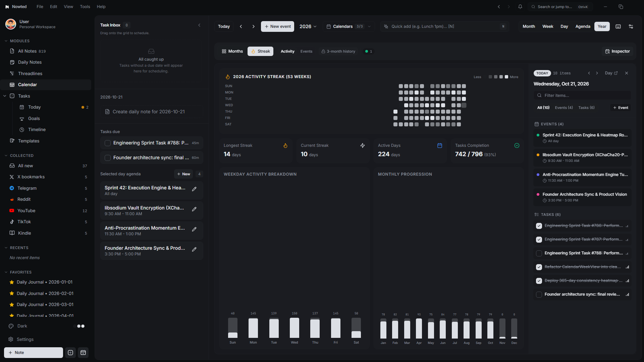Focus the Filter items field
The width and height of the screenshot is (644, 362).
tap(582, 96)
